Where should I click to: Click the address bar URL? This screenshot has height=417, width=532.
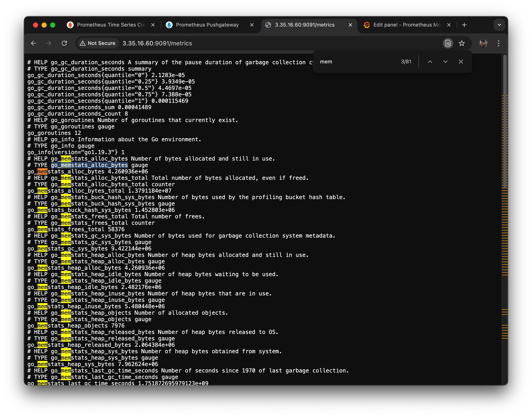[x=157, y=43]
